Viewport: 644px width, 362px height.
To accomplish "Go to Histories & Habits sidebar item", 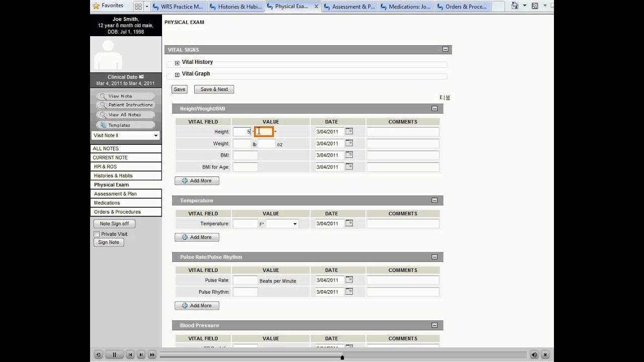I will pyautogui.click(x=126, y=175).
